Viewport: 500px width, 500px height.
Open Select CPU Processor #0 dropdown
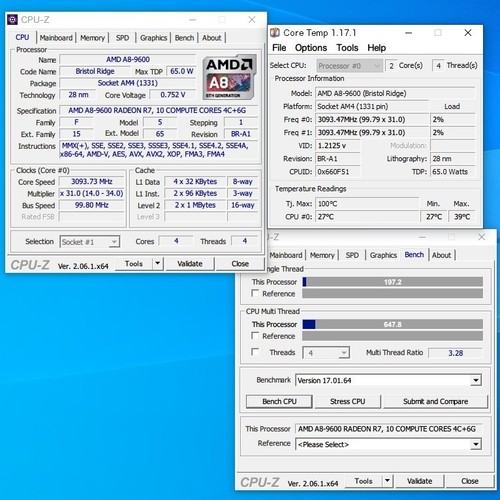point(349,66)
